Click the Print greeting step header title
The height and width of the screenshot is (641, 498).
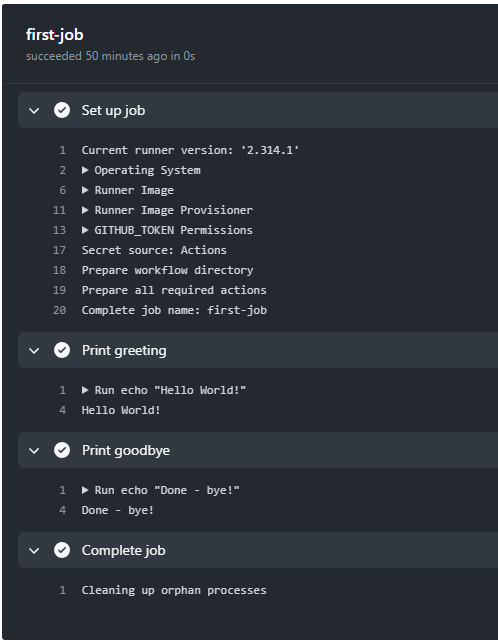124,350
